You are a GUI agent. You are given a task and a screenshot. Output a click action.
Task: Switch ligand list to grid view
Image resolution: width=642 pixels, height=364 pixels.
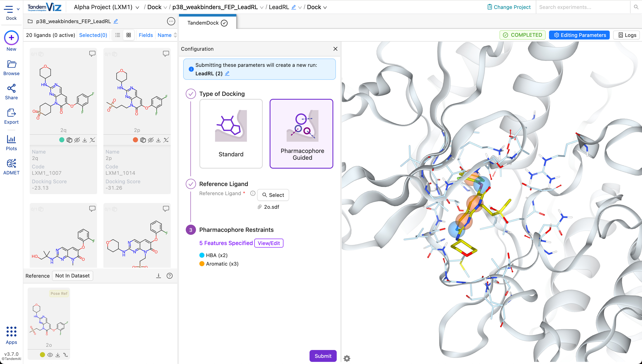click(x=129, y=35)
